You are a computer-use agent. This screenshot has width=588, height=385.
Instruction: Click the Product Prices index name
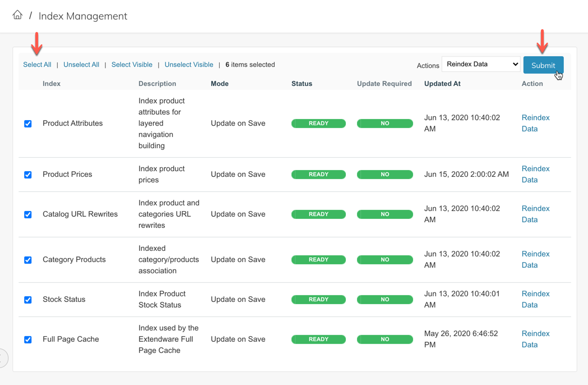[67, 175]
